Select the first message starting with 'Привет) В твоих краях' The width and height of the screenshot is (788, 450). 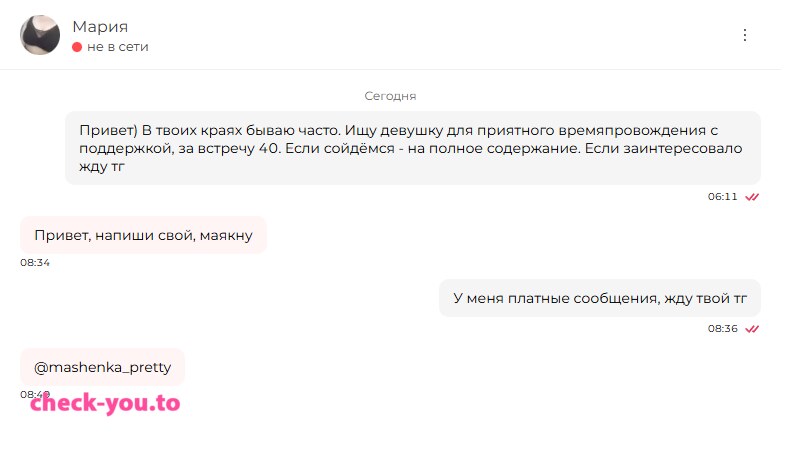[413, 148]
